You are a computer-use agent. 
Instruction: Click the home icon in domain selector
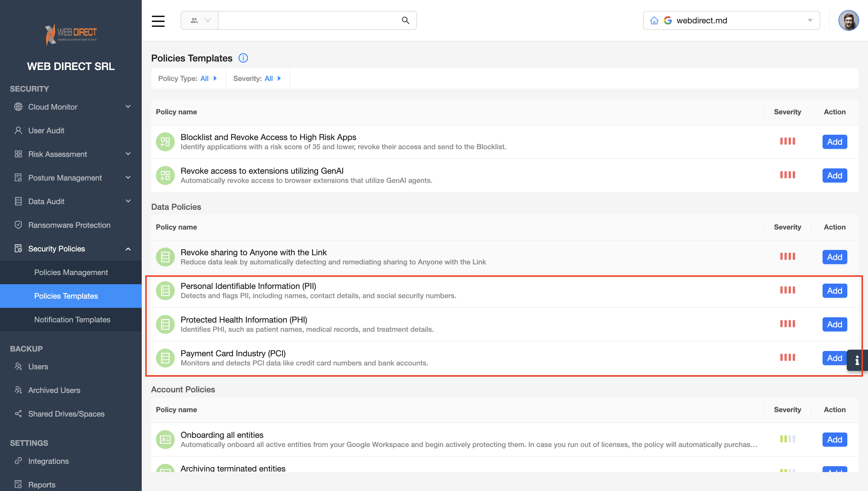coord(654,21)
